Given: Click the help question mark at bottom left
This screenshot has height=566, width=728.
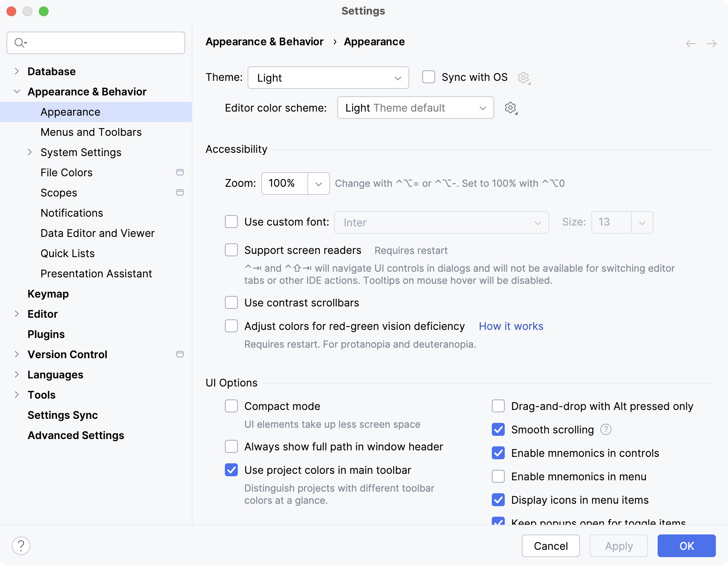Looking at the screenshot, I should (21, 545).
